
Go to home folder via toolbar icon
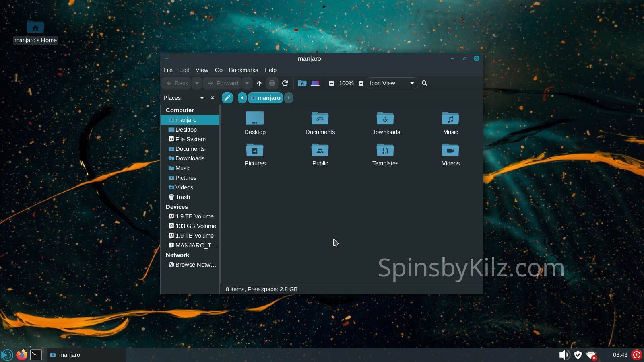coord(302,83)
